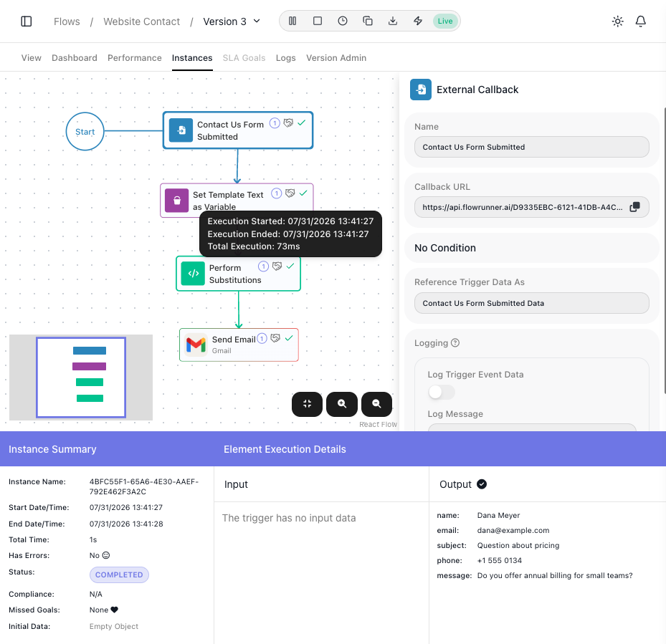This screenshot has width=666, height=644.
Task: Click the pause icon in toolbar
Action: [x=292, y=21]
